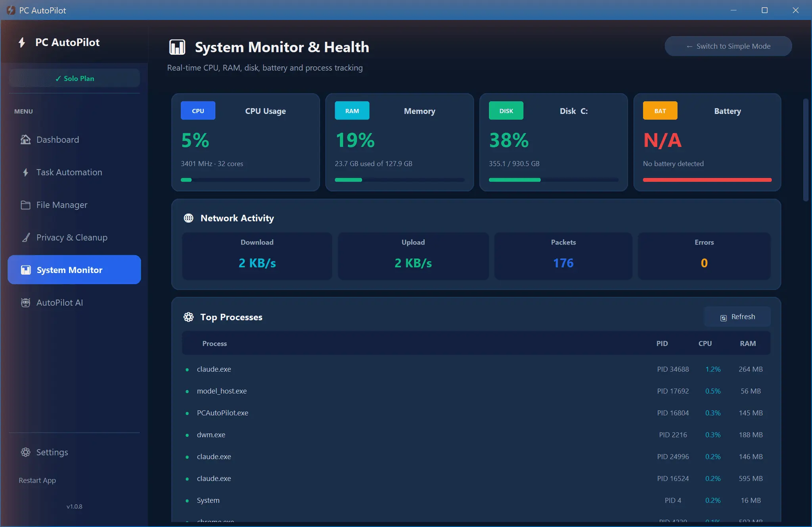Click the Errors count tile
The height and width of the screenshot is (527, 812).
[704, 256]
